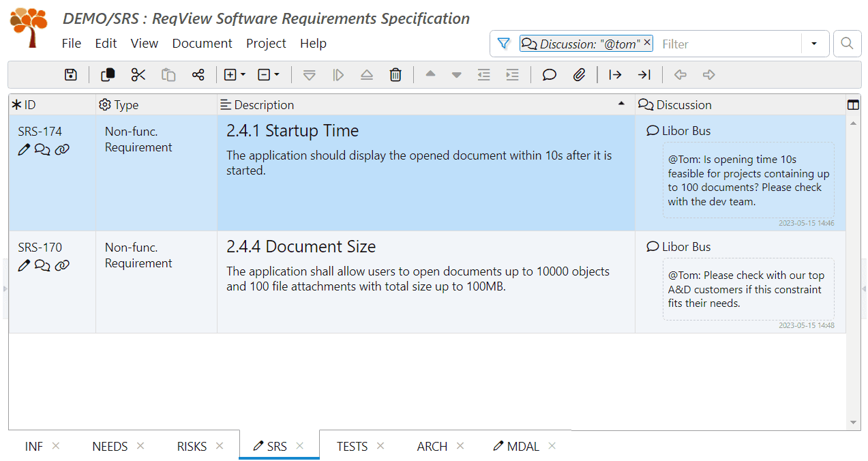Click the links chain icon under SRS-174
This screenshot has height=461, width=868.
tap(62, 149)
